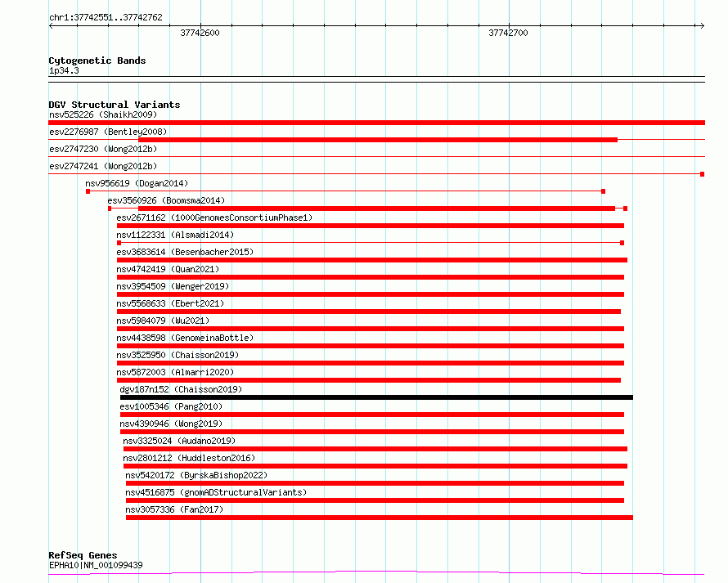Select the red bar under esv3683614 (Besenbacher2015)

point(372,260)
